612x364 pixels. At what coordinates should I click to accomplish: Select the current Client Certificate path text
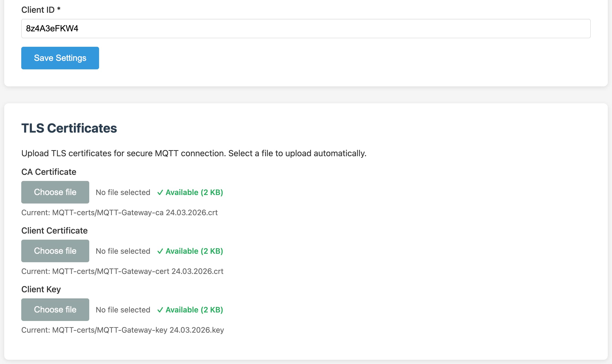tap(122, 271)
